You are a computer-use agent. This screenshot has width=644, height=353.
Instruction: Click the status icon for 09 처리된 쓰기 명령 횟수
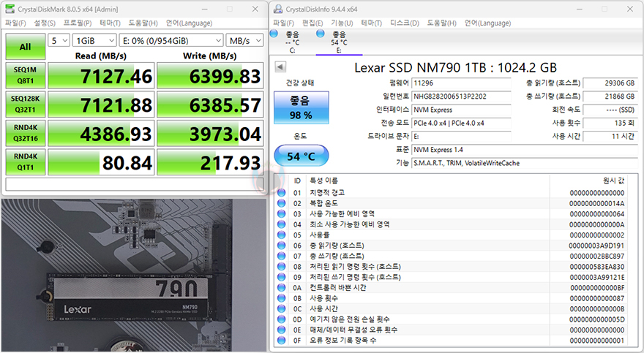pyautogui.click(x=281, y=277)
